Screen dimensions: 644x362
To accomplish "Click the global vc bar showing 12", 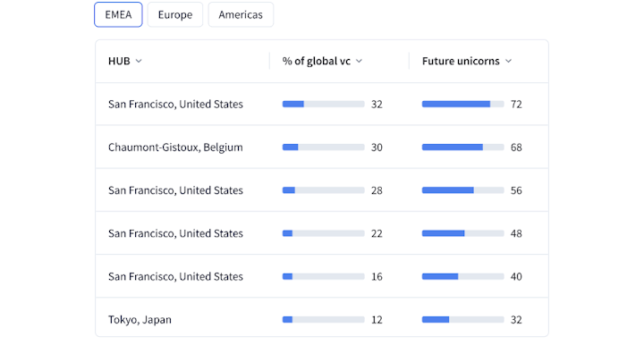I will (323, 319).
